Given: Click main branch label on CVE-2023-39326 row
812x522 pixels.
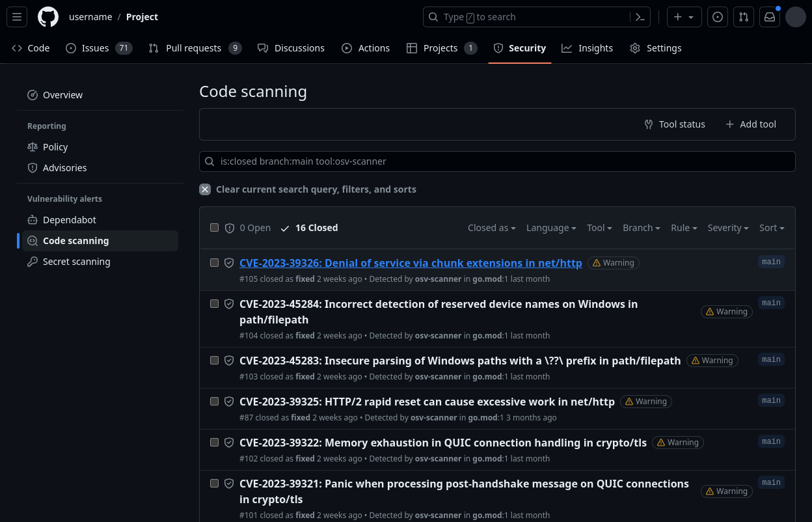Looking at the screenshot, I should tap(771, 262).
